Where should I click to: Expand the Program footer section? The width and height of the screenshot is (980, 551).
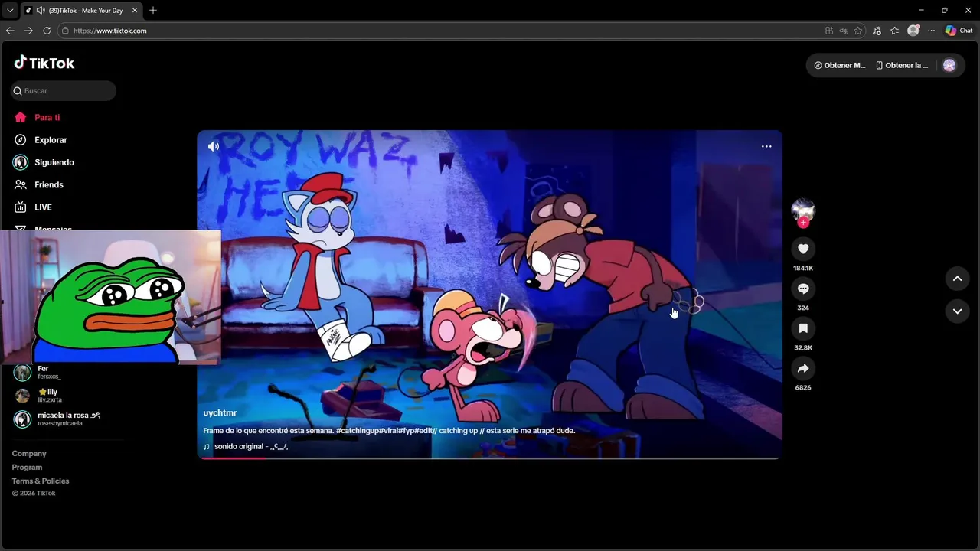pyautogui.click(x=27, y=468)
